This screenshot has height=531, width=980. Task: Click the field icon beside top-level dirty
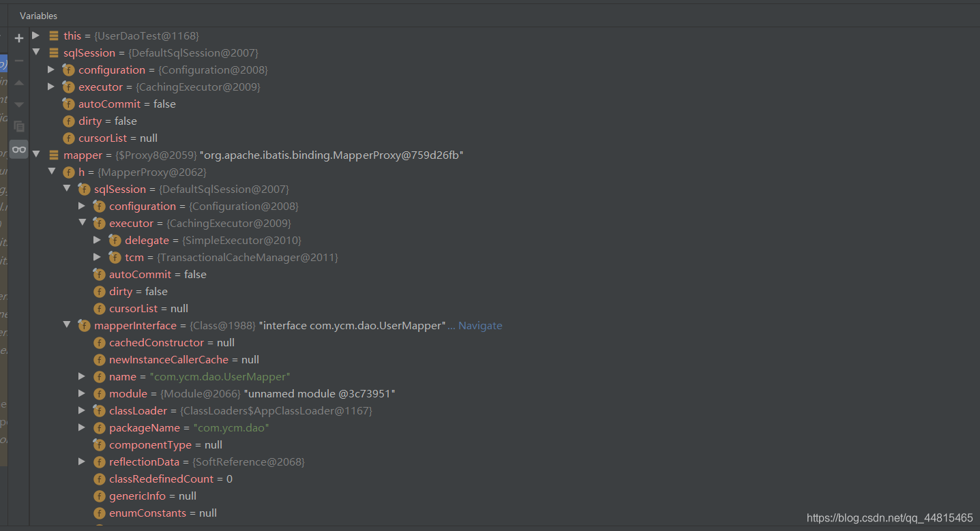68,121
